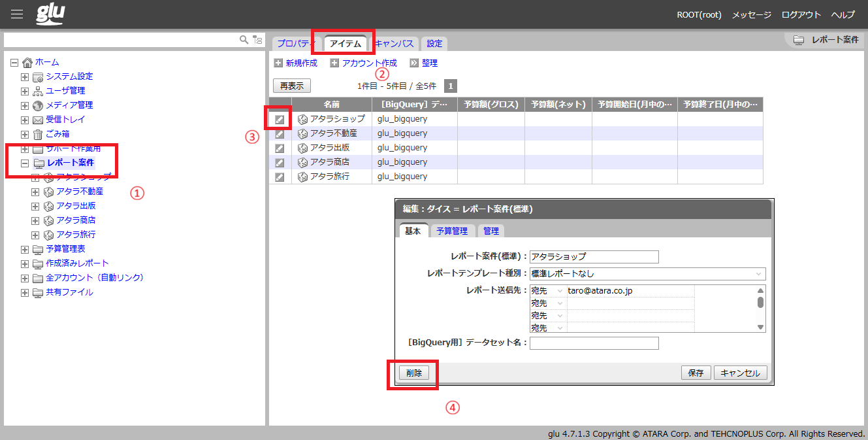This screenshot has height=440, width=868.
Task: Open the first 宛先 dropdown beside taro@atara.co.jp
Action: coord(547,291)
